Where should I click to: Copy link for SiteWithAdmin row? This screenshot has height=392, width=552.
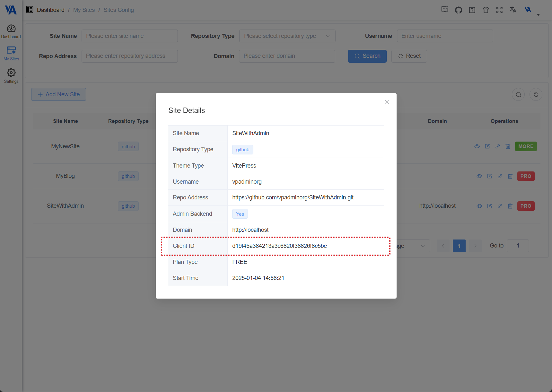tap(500, 206)
